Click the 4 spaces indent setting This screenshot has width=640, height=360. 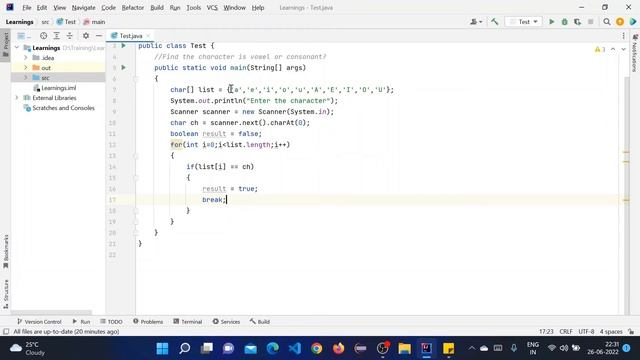[x=611, y=331]
